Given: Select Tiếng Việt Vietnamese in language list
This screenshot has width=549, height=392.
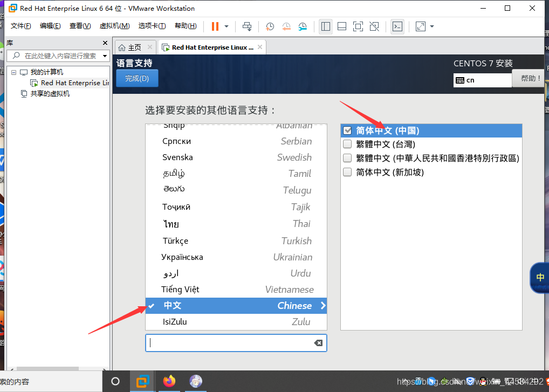Looking at the screenshot, I should [x=236, y=290].
